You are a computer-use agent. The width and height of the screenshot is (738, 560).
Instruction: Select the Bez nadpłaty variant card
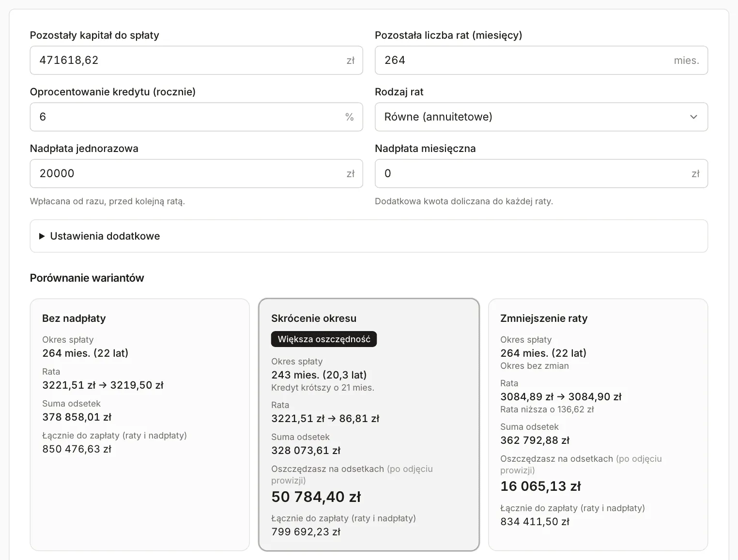(x=139, y=424)
